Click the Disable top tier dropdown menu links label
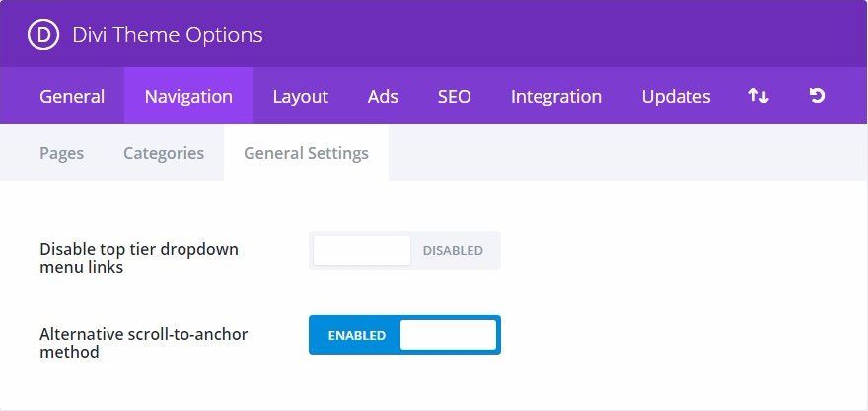The height and width of the screenshot is (411, 868). (139, 258)
